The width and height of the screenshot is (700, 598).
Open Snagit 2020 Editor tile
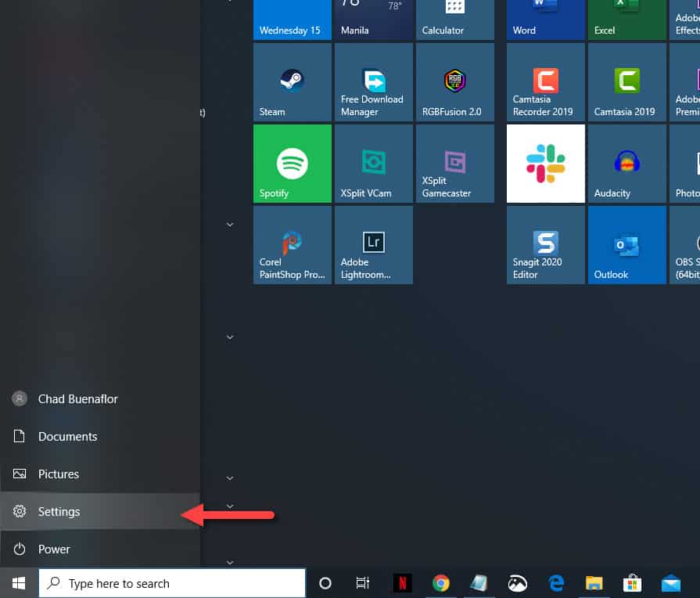click(x=546, y=245)
